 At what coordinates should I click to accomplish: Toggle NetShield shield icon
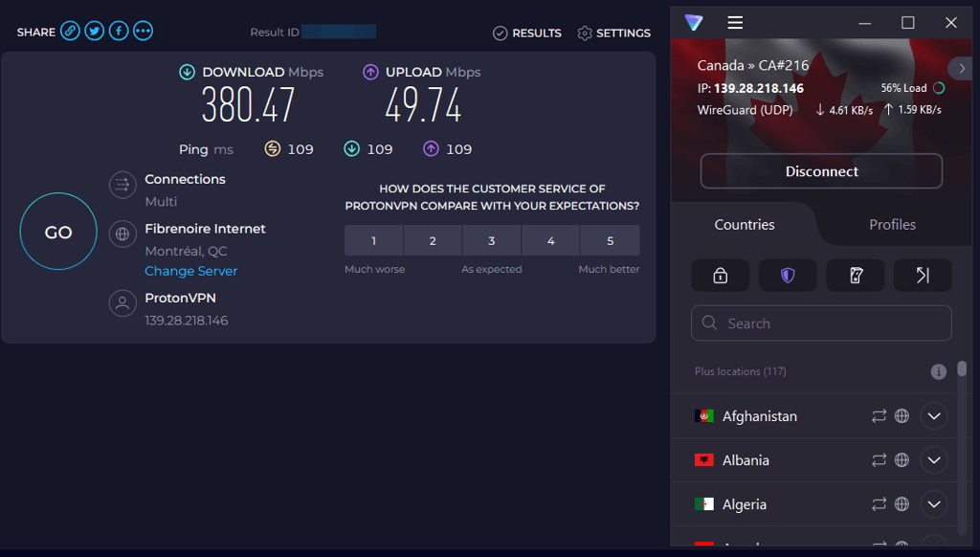[788, 275]
